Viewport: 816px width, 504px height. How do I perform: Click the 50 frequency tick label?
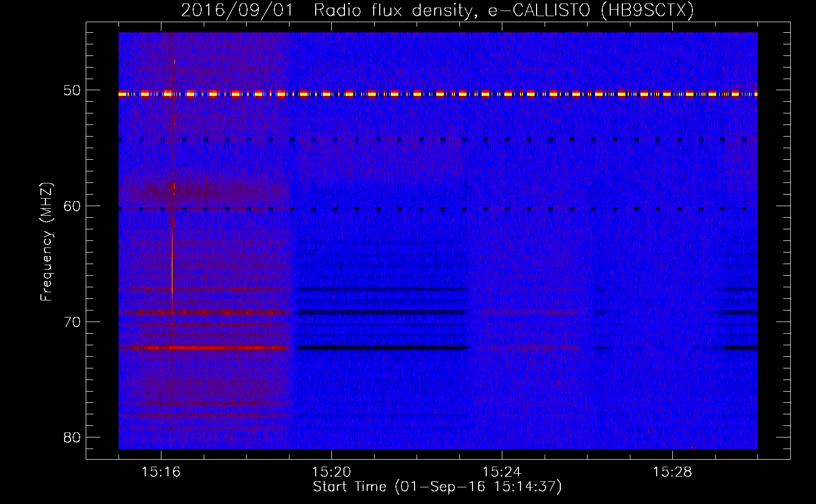point(72,91)
